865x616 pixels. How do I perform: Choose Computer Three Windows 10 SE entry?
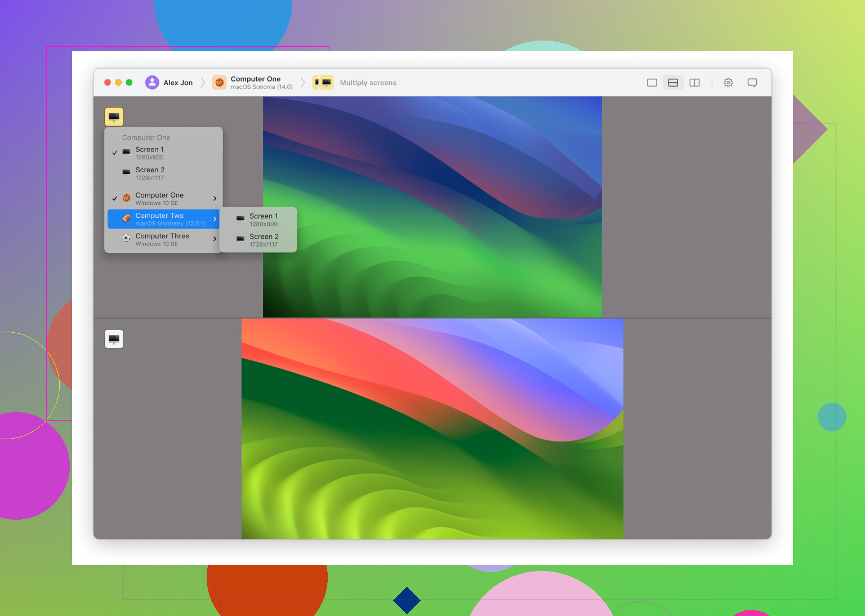[163, 240]
